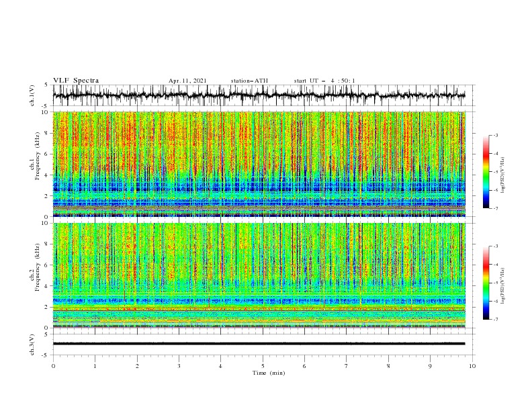Click the ch.2 spectrogram panel
The width and height of the screenshot is (532, 411).
coord(259,275)
